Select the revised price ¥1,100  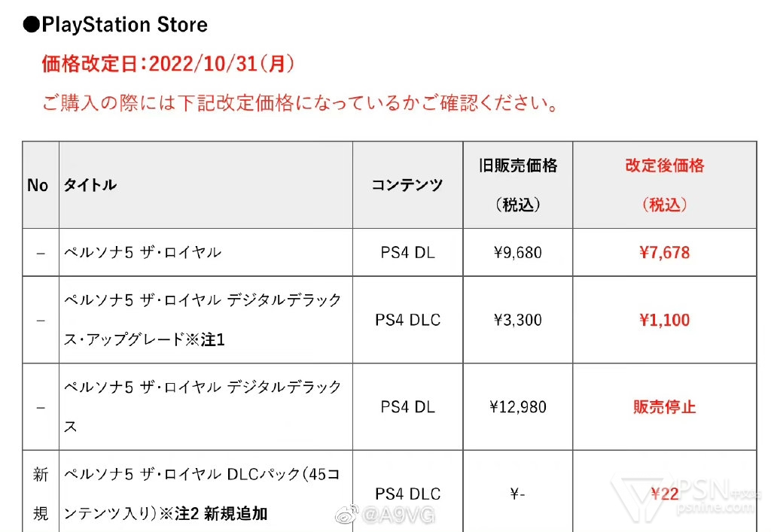click(x=665, y=320)
